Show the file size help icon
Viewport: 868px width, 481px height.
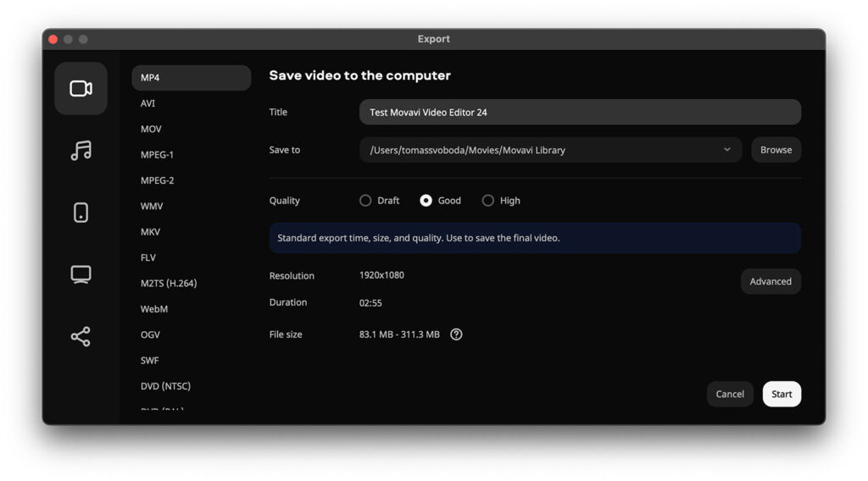click(456, 334)
